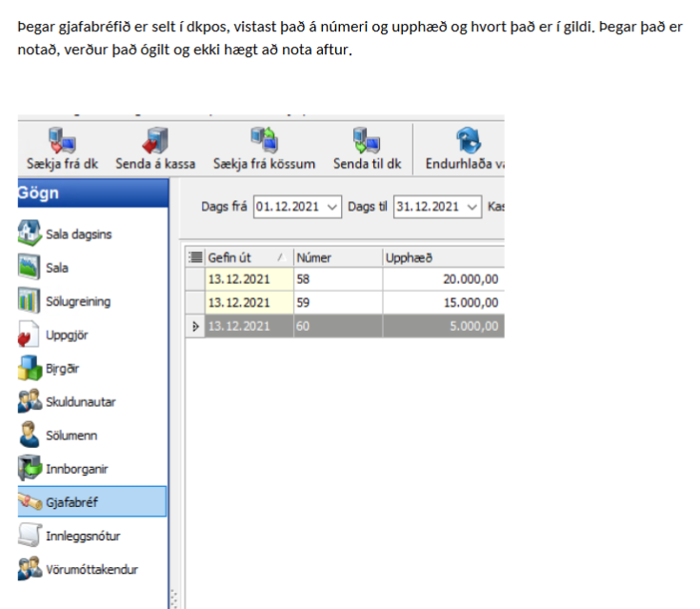The image size is (700, 609).
Task: Click the Sækja frá kössum toolbar icon
Action: pos(264,140)
